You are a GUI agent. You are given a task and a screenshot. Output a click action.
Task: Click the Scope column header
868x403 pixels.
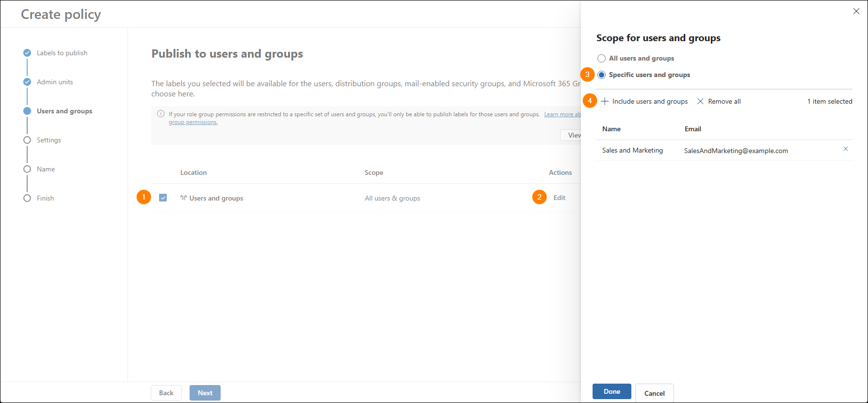pos(374,172)
